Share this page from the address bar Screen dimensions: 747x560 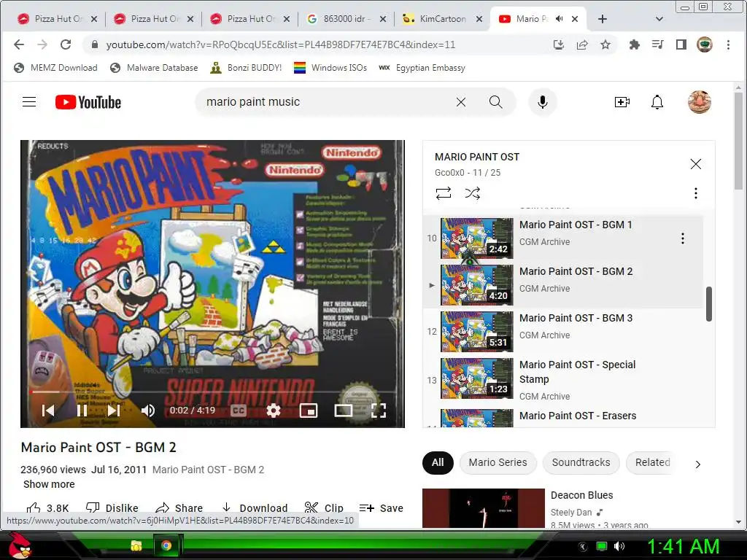581,44
